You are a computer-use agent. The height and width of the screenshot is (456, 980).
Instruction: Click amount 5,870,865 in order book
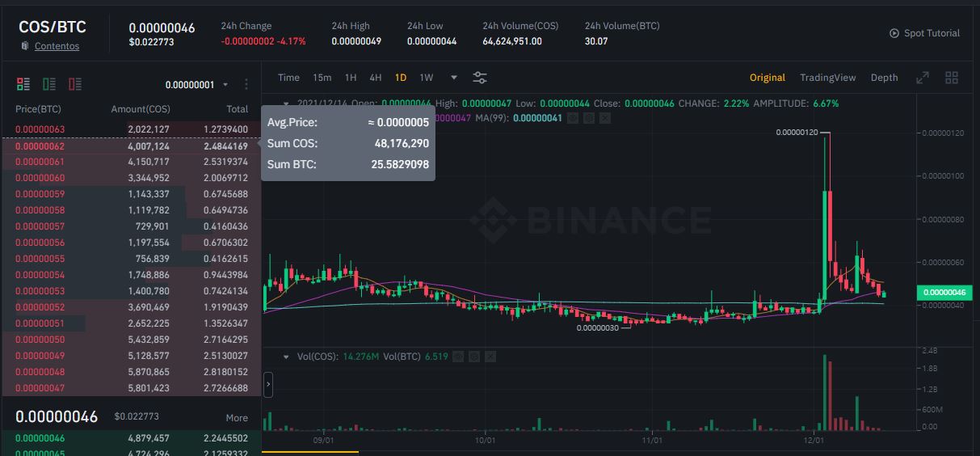149,372
